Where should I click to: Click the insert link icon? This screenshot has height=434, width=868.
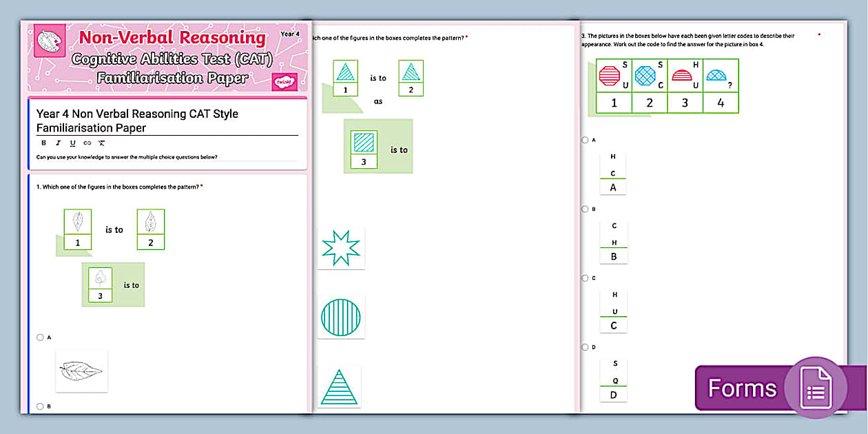tap(87, 143)
